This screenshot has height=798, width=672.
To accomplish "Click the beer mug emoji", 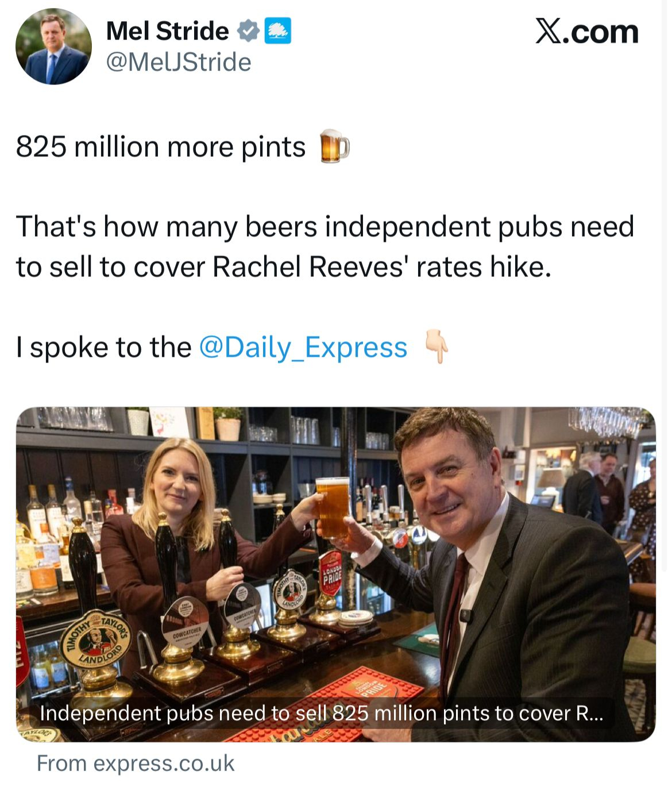I will 334,147.
